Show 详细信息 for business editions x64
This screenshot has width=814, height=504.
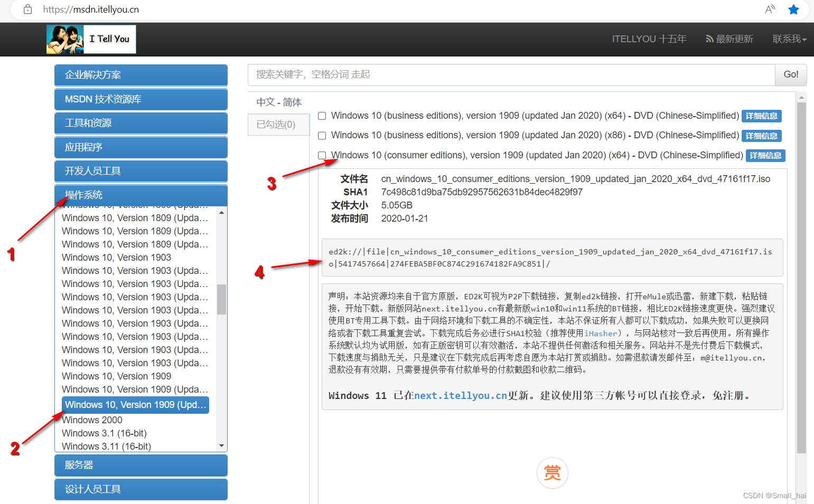point(762,116)
